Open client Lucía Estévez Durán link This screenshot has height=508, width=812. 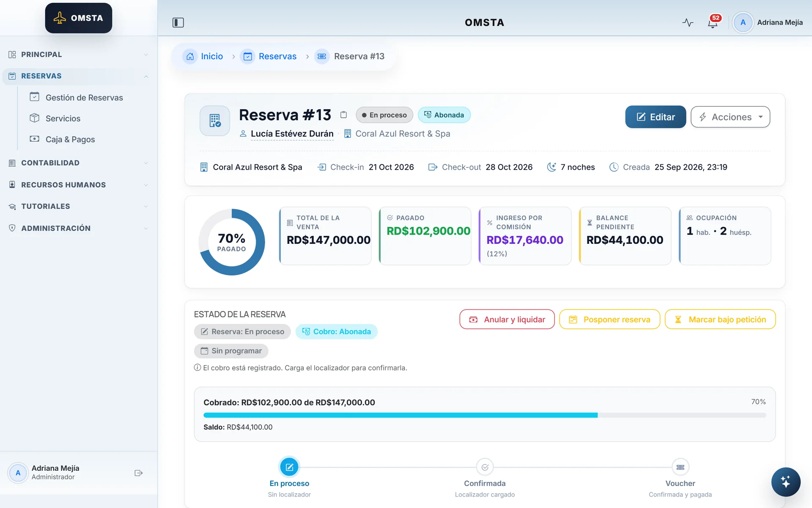click(292, 134)
